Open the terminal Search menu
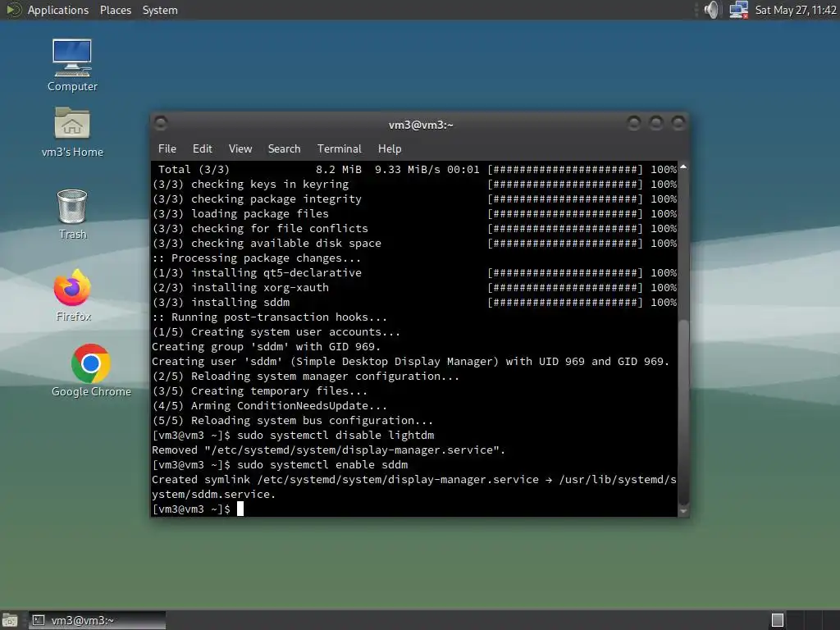The height and width of the screenshot is (630, 840). point(284,149)
